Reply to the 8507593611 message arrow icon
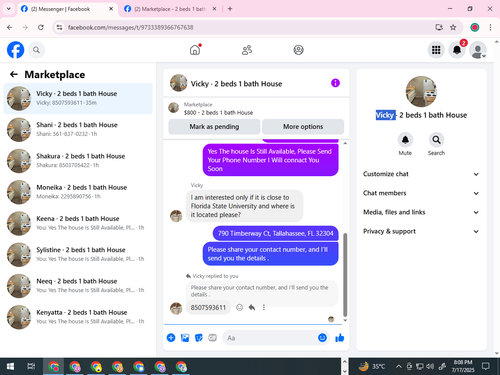Screen dimensions: 500x375 coord(252,307)
